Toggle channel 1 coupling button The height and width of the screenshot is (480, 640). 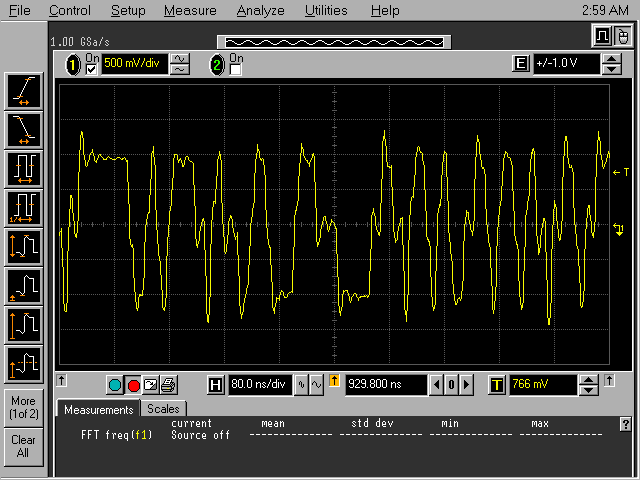coord(180,64)
